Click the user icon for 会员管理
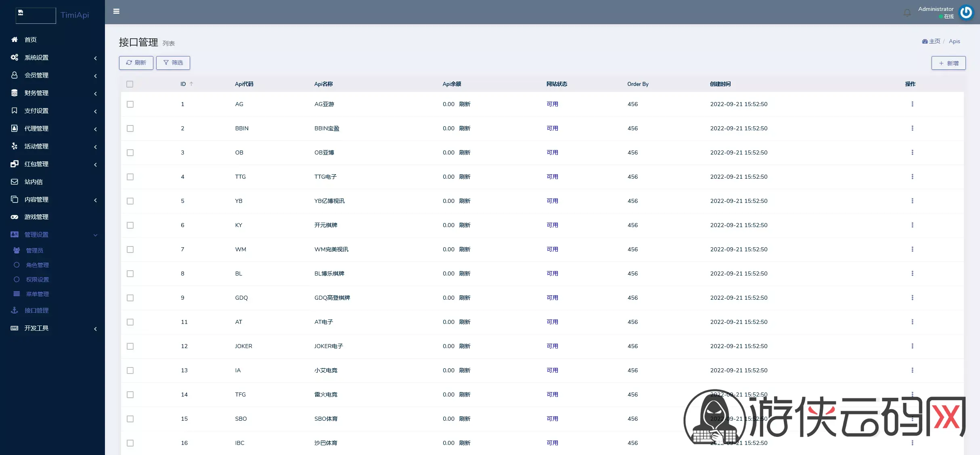980x455 pixels. click(15, 75)
